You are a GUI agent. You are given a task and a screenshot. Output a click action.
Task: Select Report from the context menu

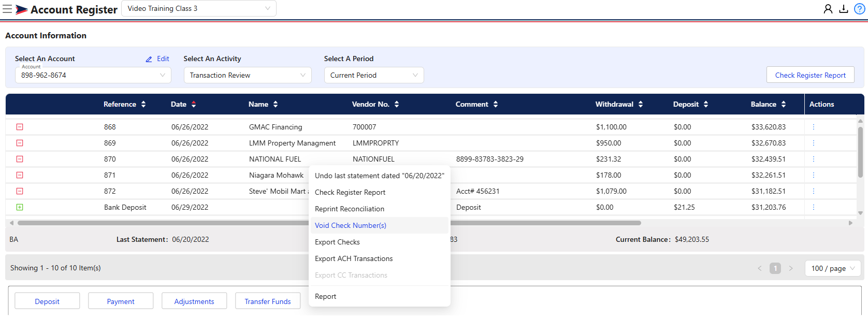pos(380,296)
